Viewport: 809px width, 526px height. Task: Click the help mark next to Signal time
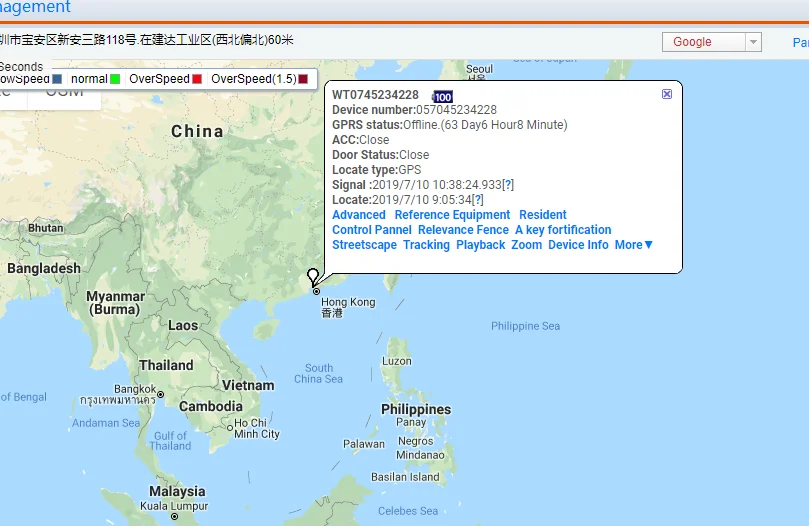tap(508, 185)
